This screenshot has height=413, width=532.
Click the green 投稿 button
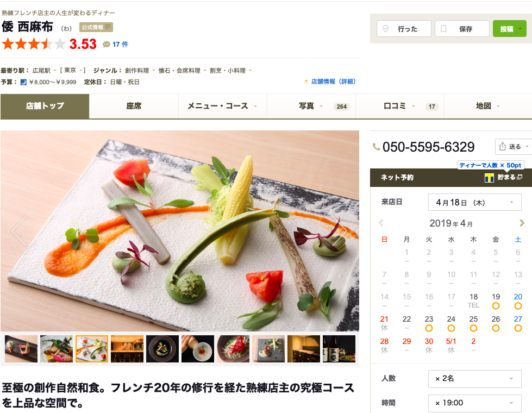click(x=509, y=29)
